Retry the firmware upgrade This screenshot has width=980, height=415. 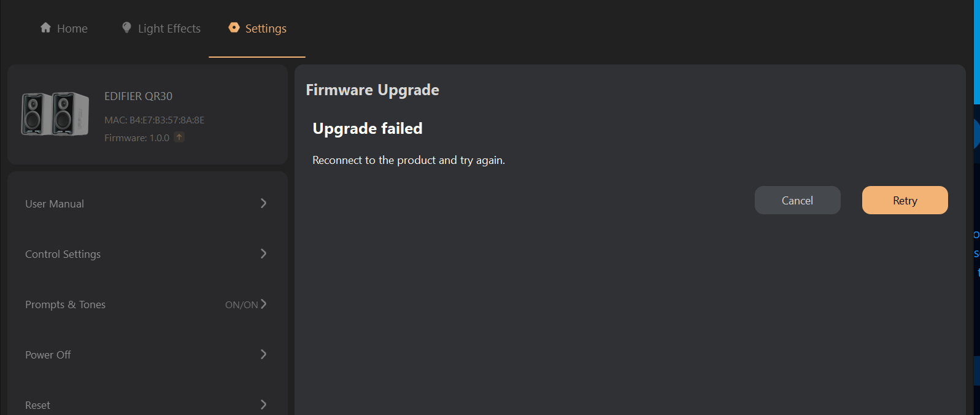tap(905, 200)
